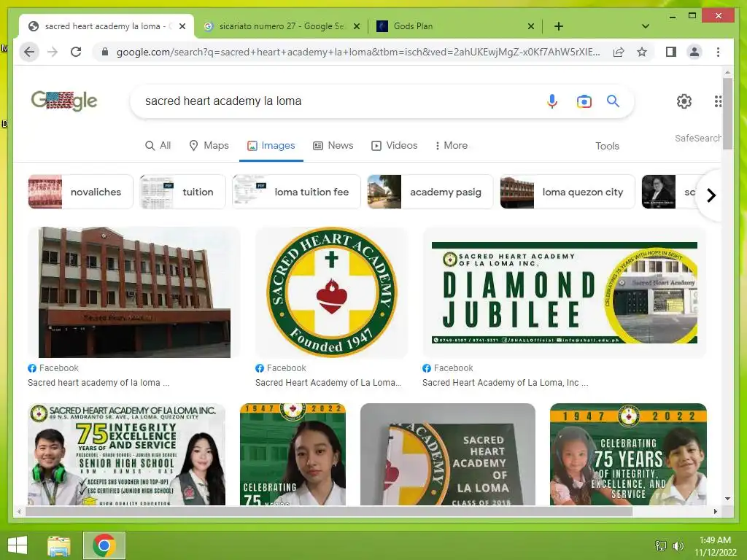Open the Windows Start menu

point(18,545)
